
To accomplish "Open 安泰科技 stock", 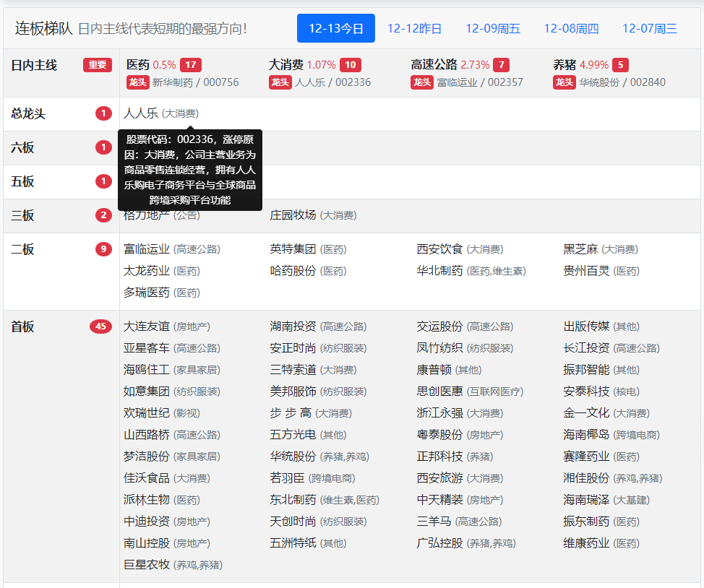I will (x=586, y=392).
